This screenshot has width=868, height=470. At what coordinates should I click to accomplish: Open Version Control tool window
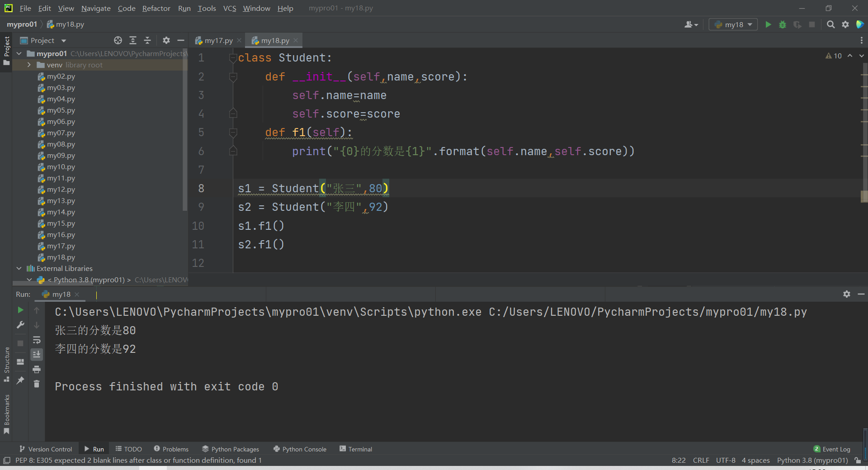[x=46, y=449]
